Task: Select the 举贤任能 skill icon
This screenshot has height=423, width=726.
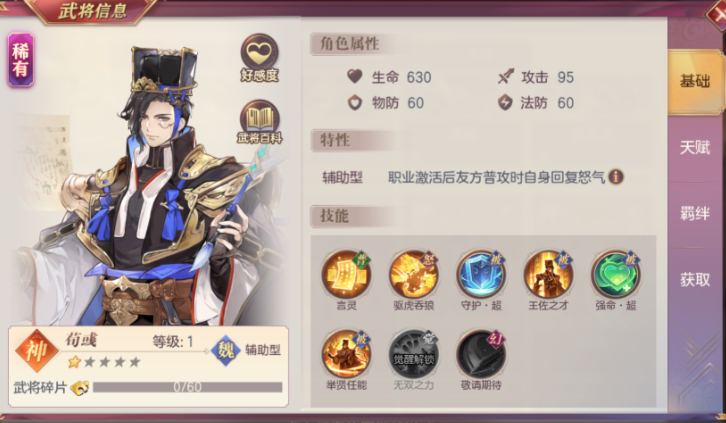Action: 346,355
